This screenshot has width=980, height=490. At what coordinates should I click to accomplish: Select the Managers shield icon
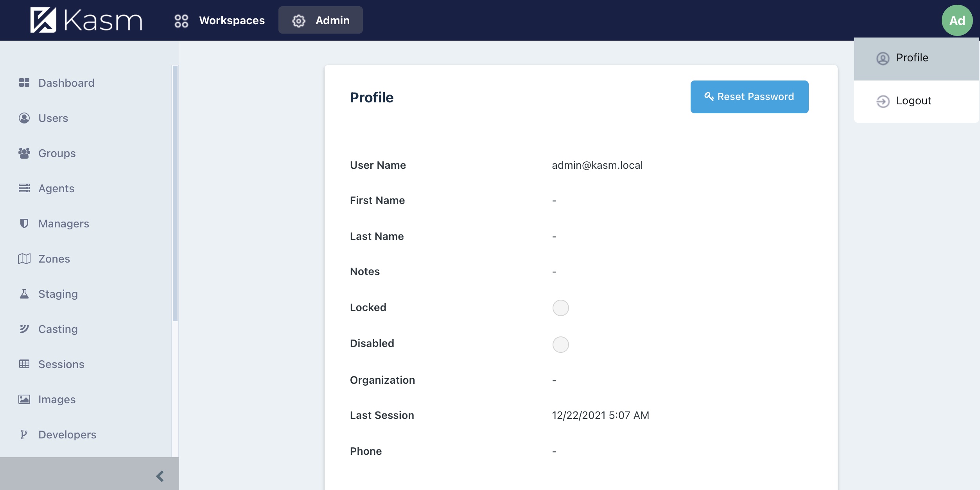coord(24,223)
